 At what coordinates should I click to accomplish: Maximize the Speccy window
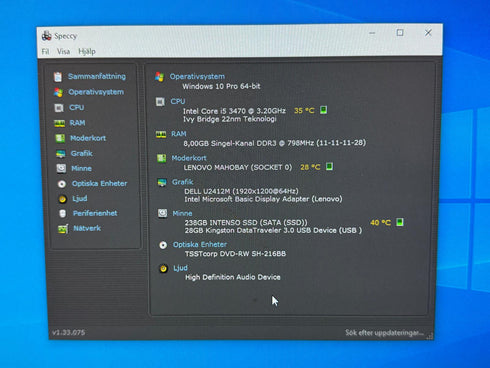pyautogui.click(x=400, y=33)
